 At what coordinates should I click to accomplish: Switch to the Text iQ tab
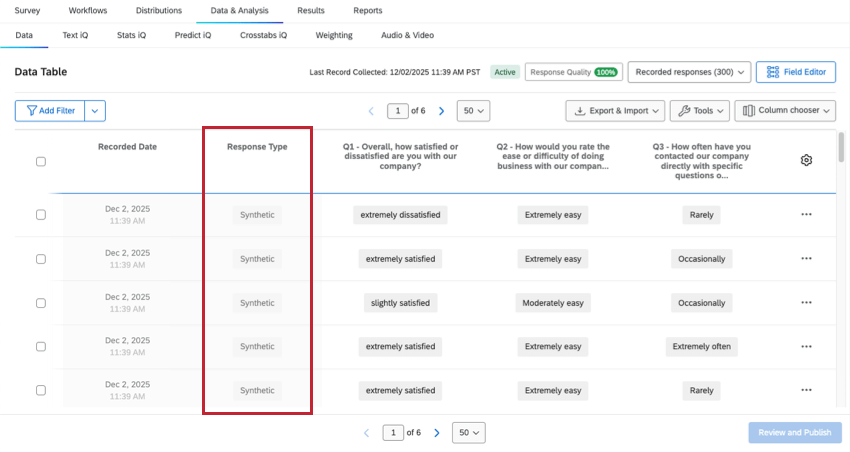point(75,35)
